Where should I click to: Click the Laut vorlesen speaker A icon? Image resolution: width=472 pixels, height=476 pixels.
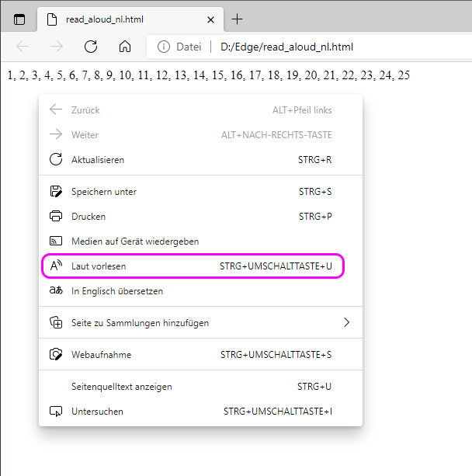coord(56,266)
